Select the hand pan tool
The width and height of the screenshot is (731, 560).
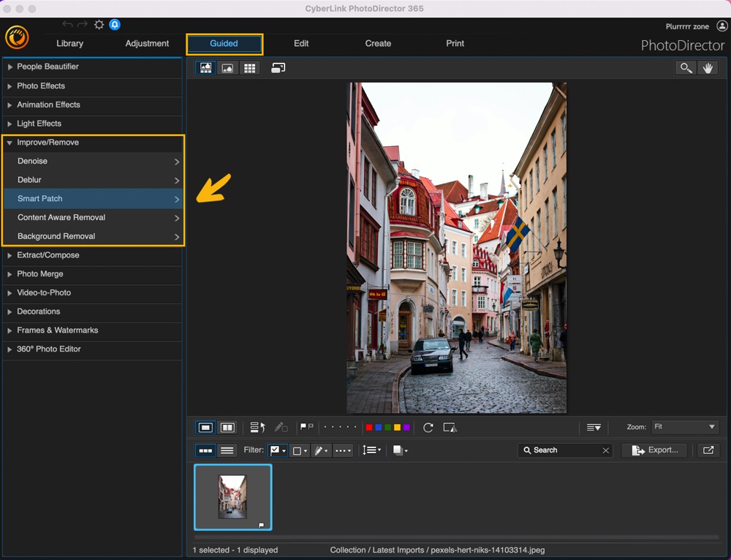coord(708,68)
